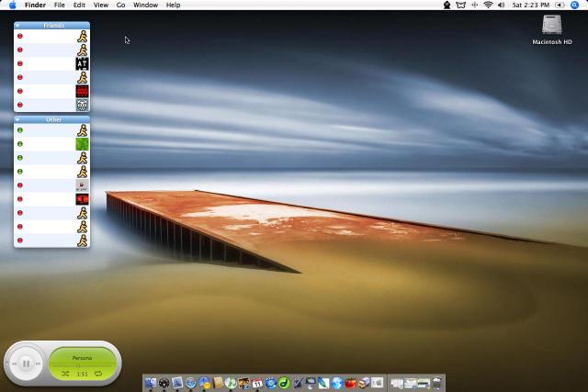This screenshot has height=392, width=588.
Task: Open the Finder menu
Action: point(35,5)
